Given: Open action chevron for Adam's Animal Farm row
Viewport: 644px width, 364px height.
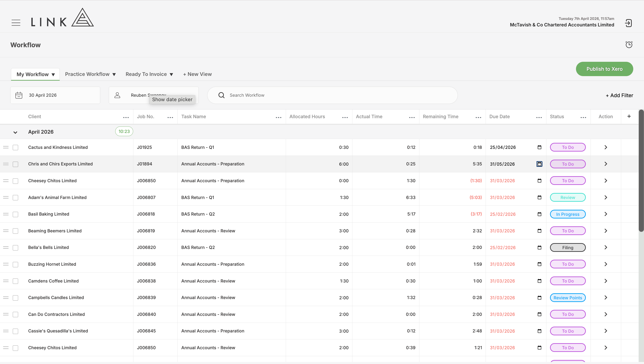Looking at the screenshot, I should coord(606,197).
